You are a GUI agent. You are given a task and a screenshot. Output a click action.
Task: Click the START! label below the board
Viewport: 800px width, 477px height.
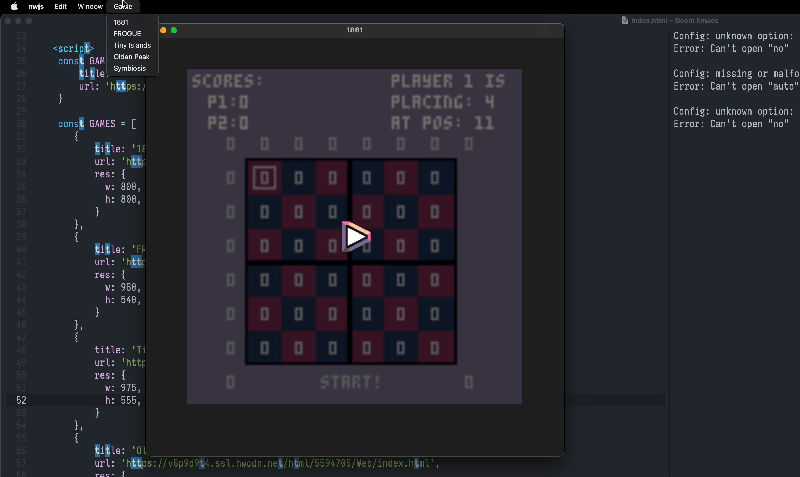point(351,382)
